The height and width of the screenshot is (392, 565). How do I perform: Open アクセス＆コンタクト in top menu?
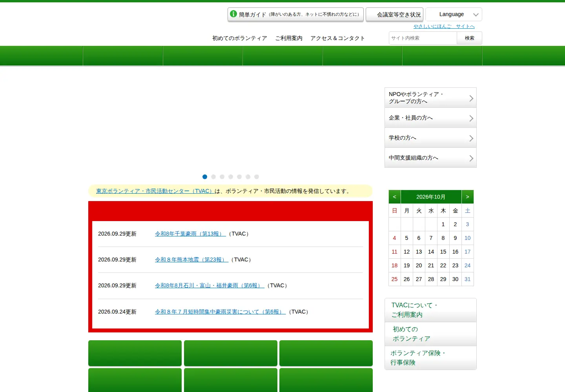[337, 38]
